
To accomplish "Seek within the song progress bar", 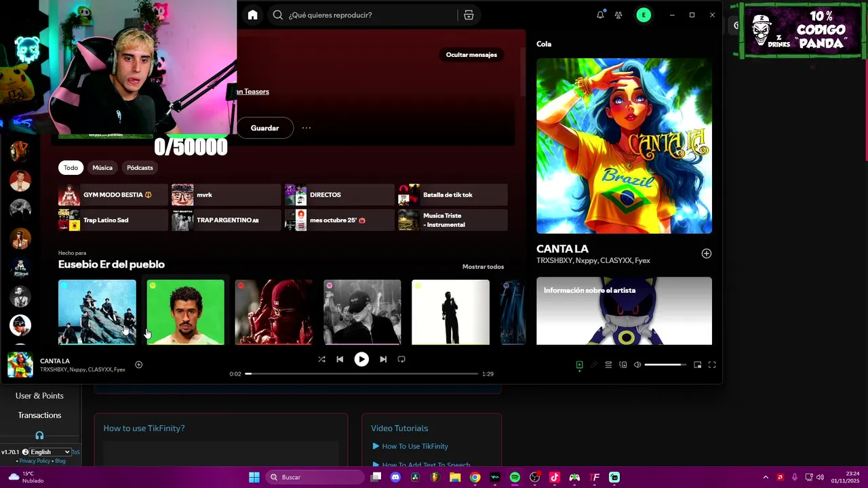I will (361, 373).
